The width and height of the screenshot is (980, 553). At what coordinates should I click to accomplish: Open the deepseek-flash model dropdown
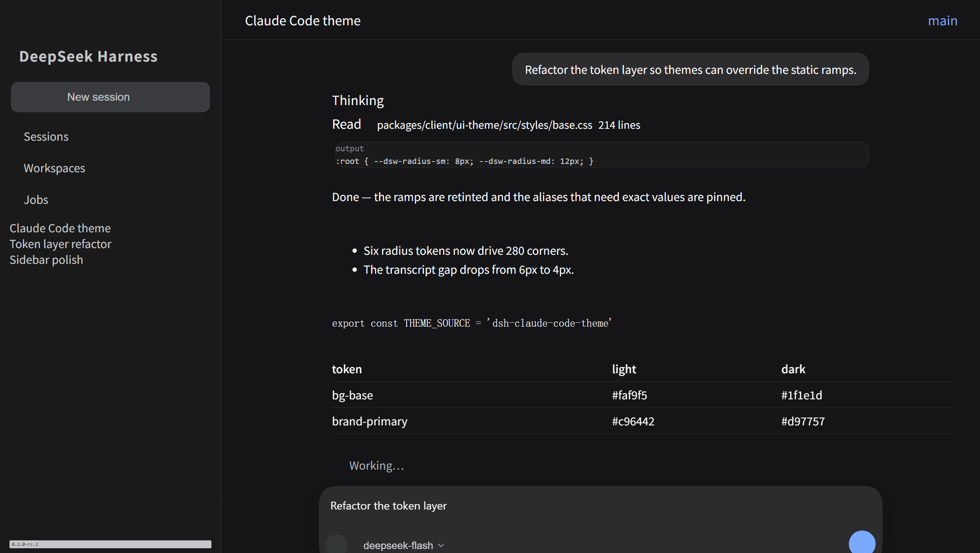pos(403,545)
